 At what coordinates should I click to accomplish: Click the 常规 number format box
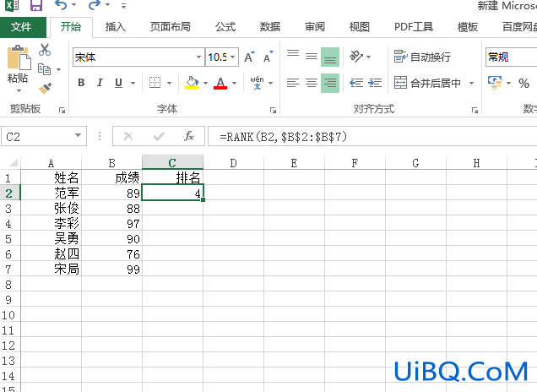coord(511,57)
